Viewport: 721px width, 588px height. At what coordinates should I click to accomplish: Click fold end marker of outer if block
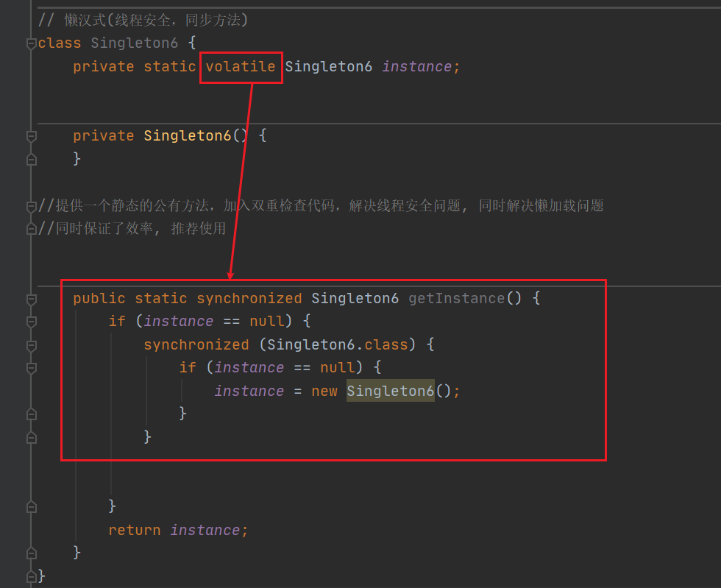31,507
